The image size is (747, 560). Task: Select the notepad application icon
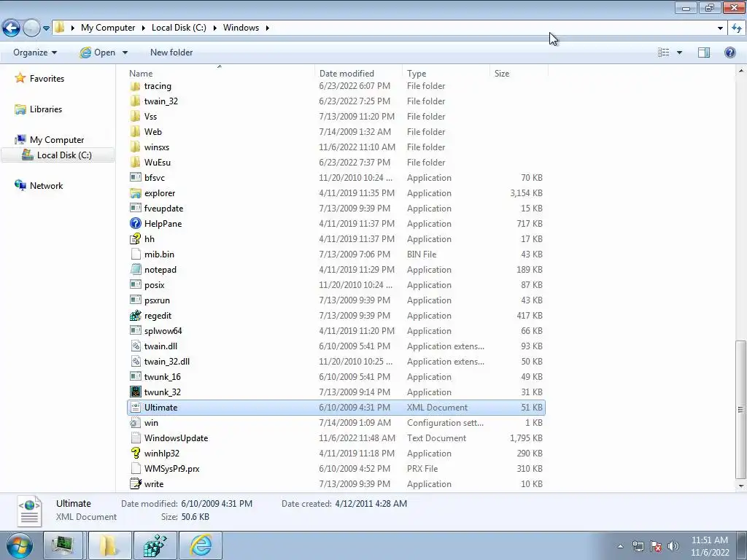(135, 269)
